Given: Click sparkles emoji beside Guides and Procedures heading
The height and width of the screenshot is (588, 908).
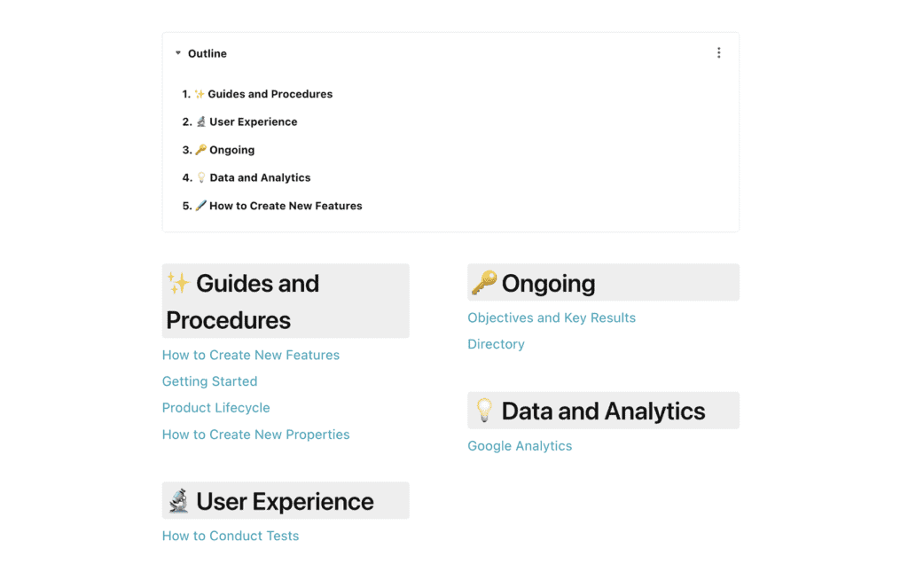Looking at the screenshot, I should 178,284.
